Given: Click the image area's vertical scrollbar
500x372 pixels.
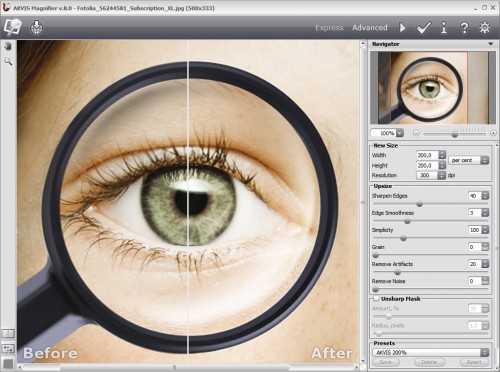Looking at the screenshot, I should pos(363,202).
